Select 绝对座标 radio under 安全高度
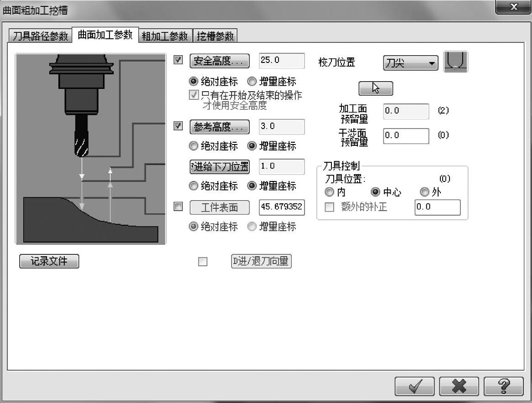The height and width of the screenshot is (403, 532). point(193,82)
